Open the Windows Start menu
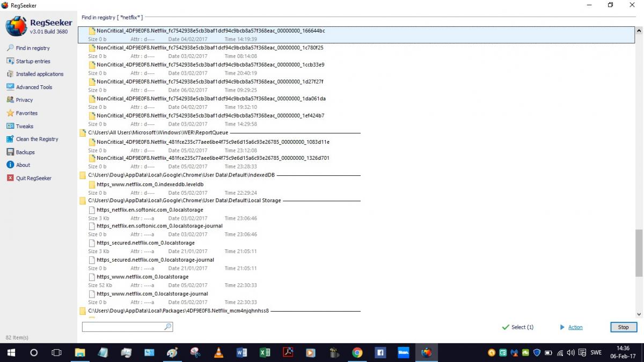 11,352
